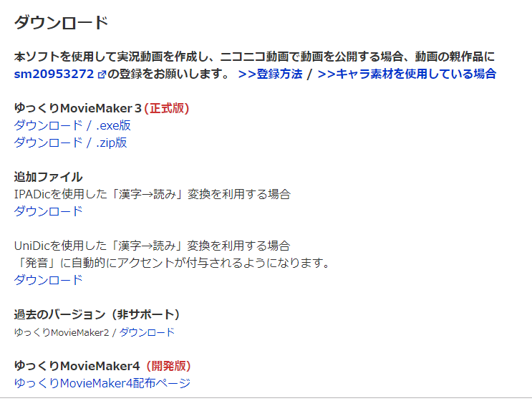
Task: Open the >>登録方法 link
Action: (270, 74)
